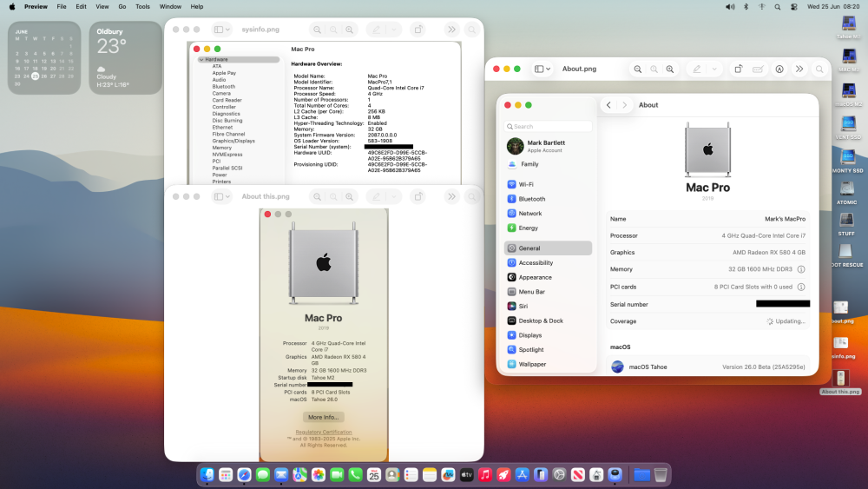The width and height of the screenshot is (868, 489).
Task: Show the Markup toolbar in About.png
Action: [x=779, y=69]
